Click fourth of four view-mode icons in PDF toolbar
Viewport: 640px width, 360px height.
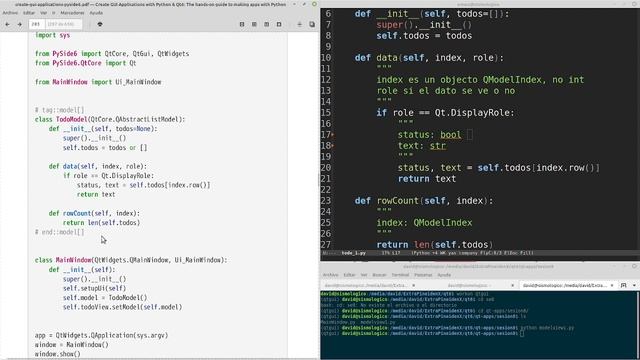pos(279,24)
